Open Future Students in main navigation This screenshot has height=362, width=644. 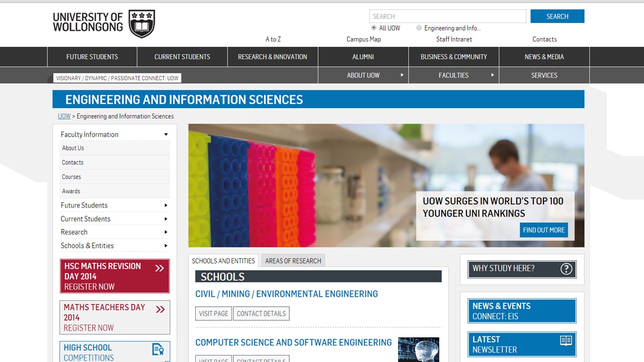(92, 57)
